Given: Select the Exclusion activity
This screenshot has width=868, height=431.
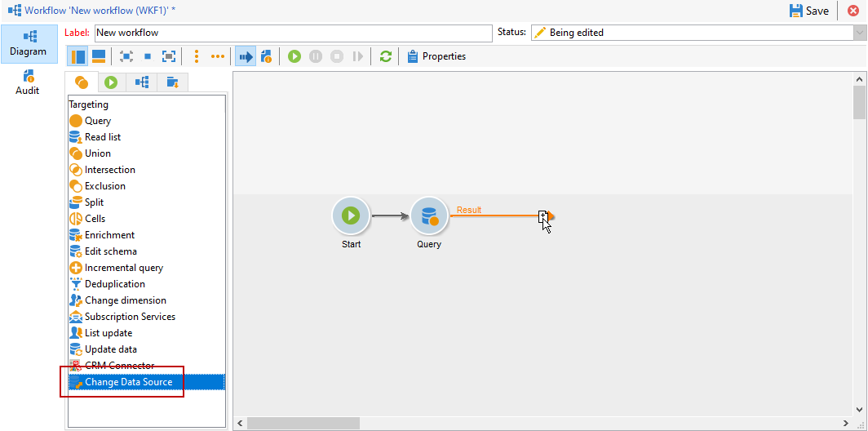Looking at the screenshot, I should (x=147, y=186).
